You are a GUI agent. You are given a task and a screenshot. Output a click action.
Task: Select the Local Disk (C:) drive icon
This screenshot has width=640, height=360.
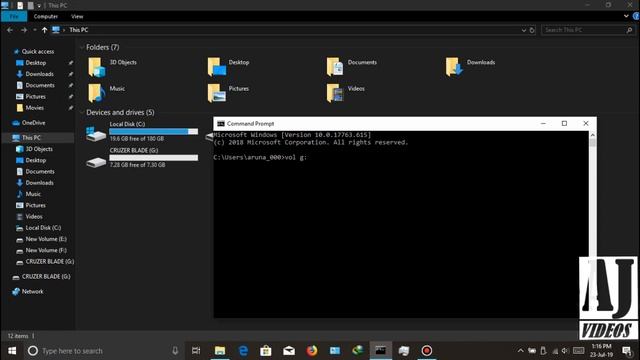click(x=96, y=134)
